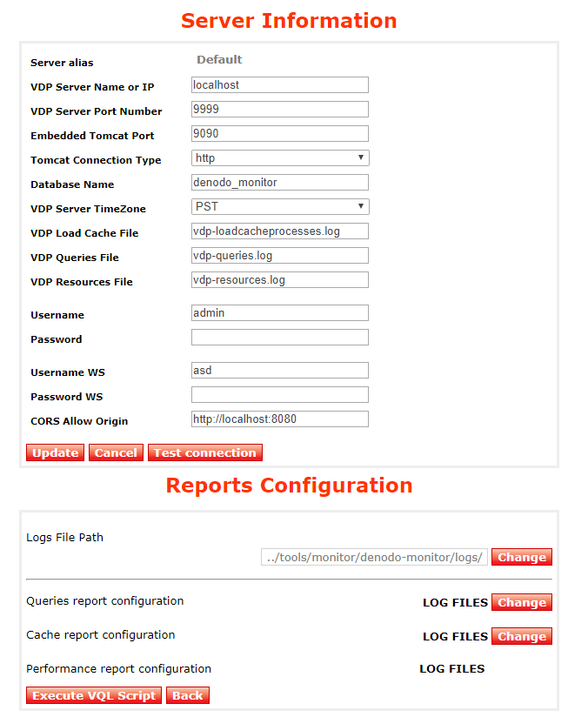Click LOG FILES text for Queries report
Screen dimensions: 588x717
[456, 603]
